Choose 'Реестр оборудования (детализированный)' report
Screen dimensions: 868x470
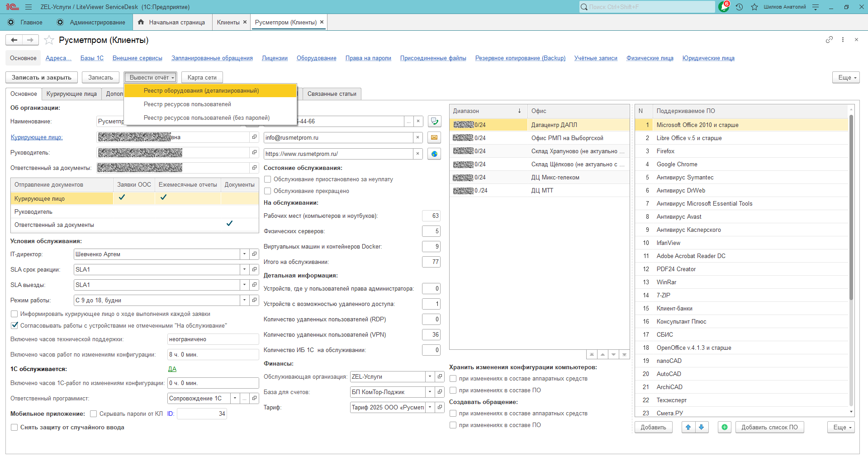210,90
